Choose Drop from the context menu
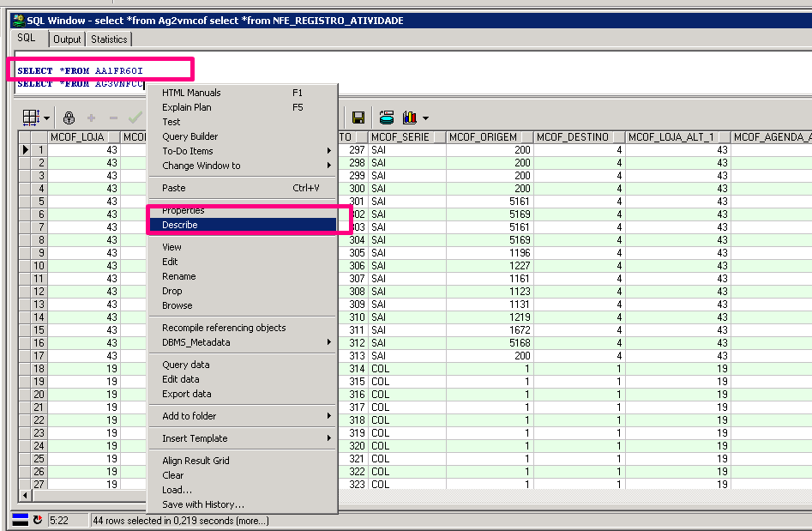Image resolution: width=812 pixels, height=531 pixels. coord(243,291)
